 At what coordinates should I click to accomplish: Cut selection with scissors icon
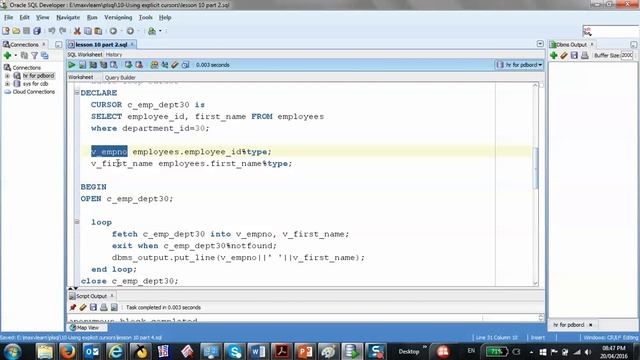tap(77, 31)
